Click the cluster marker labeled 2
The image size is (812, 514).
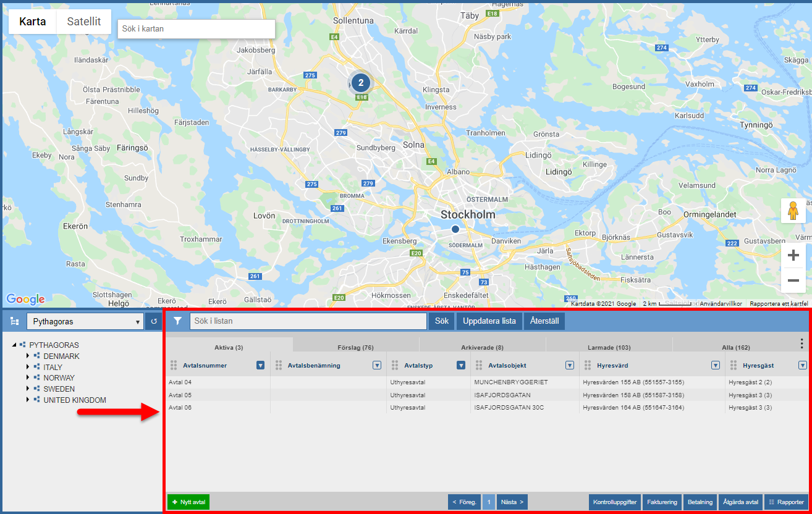click(x=361, y=83)
